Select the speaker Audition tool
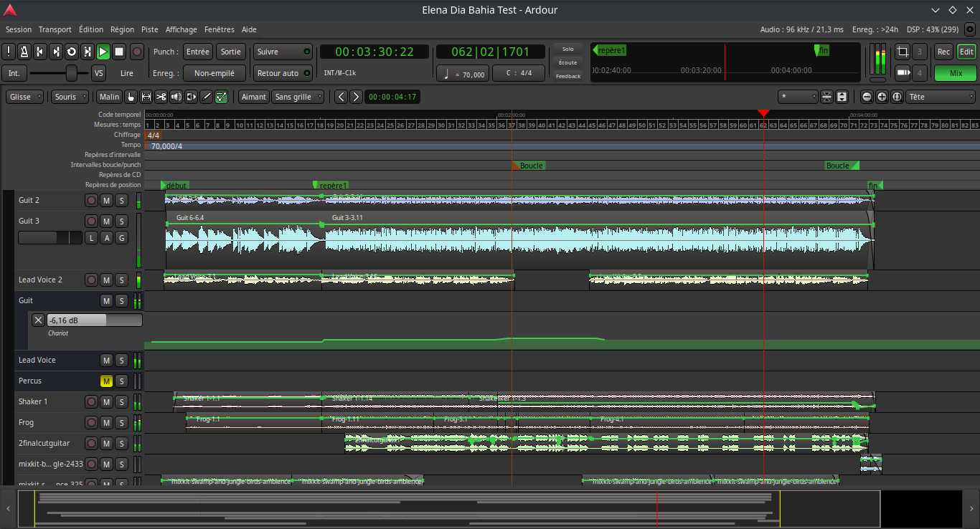The height and width of the screenshot is (529, 980). coord(176,97)
